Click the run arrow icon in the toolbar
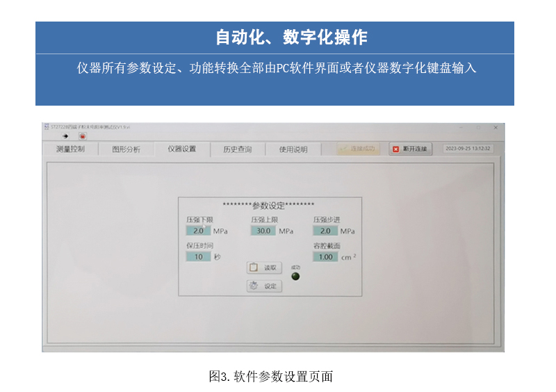This screenshot has width=556, height=392. click(x=65, y=136)
